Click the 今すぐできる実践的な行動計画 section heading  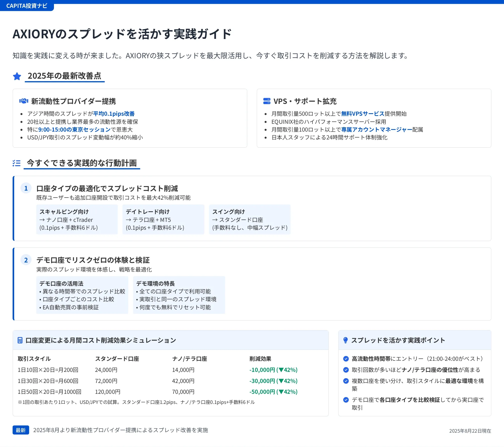[x=82, y=163]
